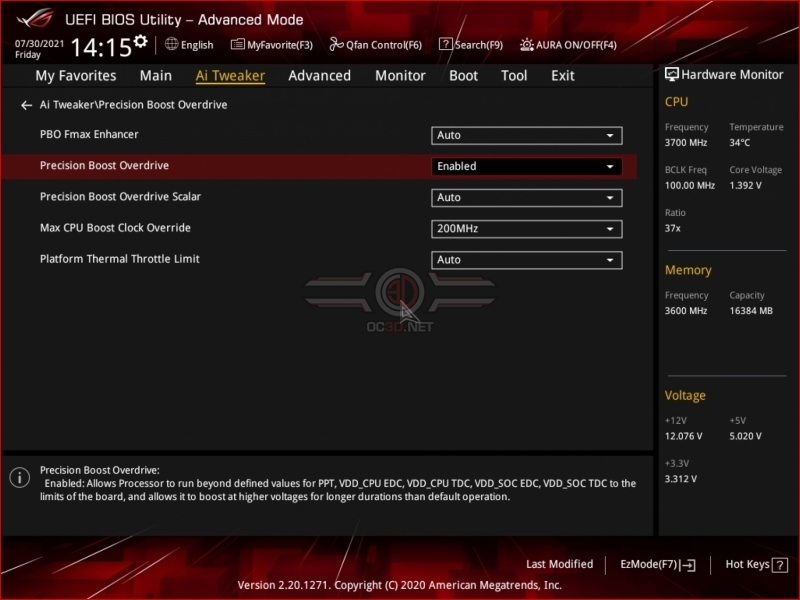Click the ROG logo in header
This screenshot has width=800, height=600.
point(35,19)
